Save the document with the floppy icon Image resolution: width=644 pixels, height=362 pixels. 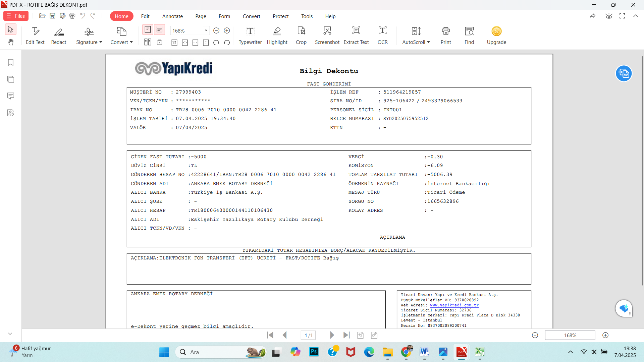tap(52, 16)
